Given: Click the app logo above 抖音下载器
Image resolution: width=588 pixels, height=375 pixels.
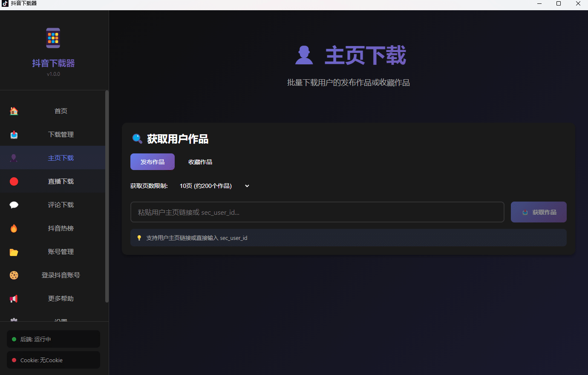Looking at the screenshot, I should pyautogui.click(x=53, y=37).
